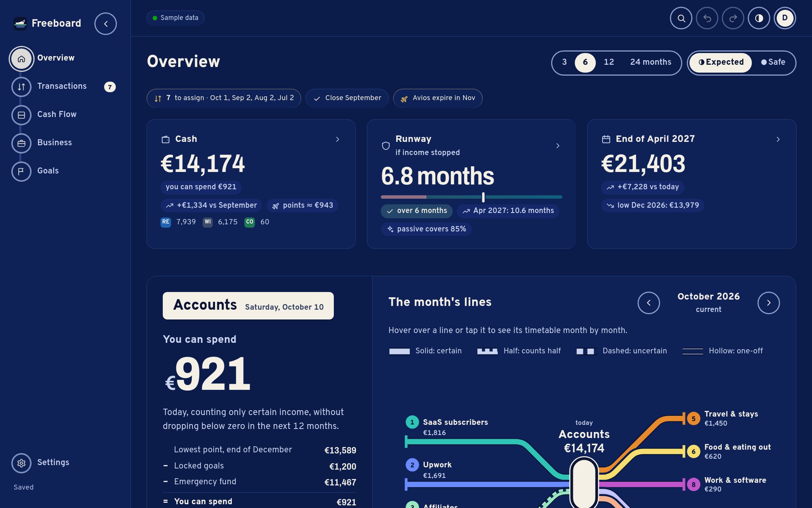Open the user avatar D

pyautogui.click(x=785, y=18)
